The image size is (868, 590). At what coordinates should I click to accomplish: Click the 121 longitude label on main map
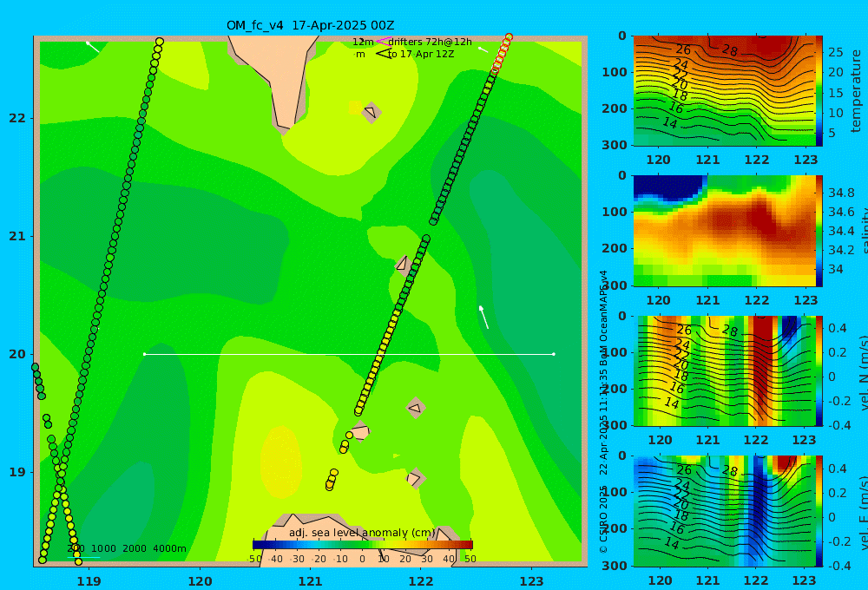pos(310,581)
